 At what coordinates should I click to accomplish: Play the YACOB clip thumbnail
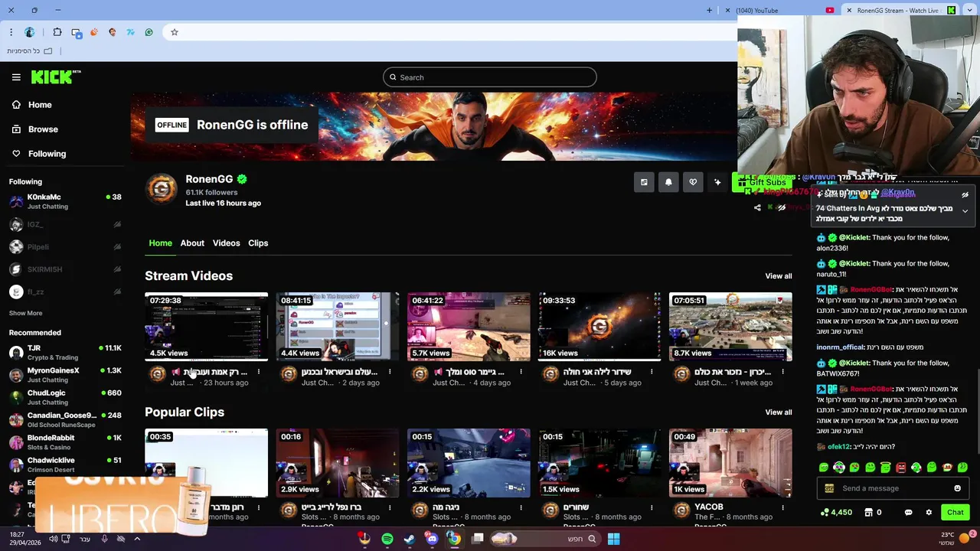(730, 463)
